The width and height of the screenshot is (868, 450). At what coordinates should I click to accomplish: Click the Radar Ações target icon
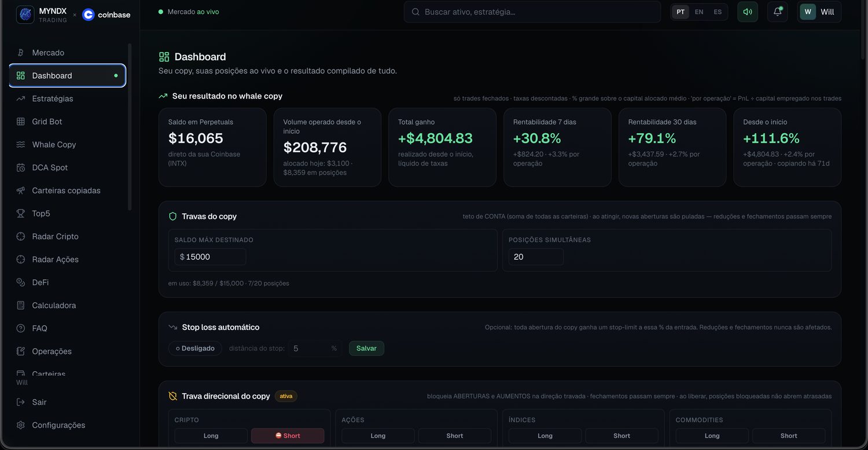(21, 259)
